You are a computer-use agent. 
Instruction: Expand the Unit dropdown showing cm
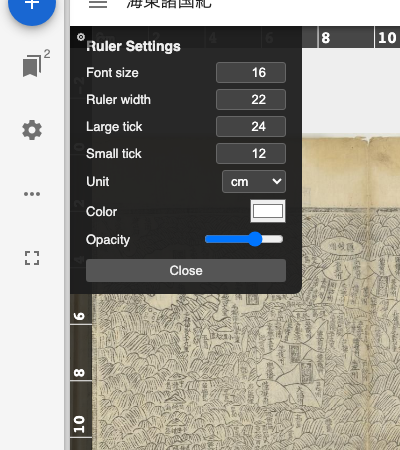pos(254,182)
